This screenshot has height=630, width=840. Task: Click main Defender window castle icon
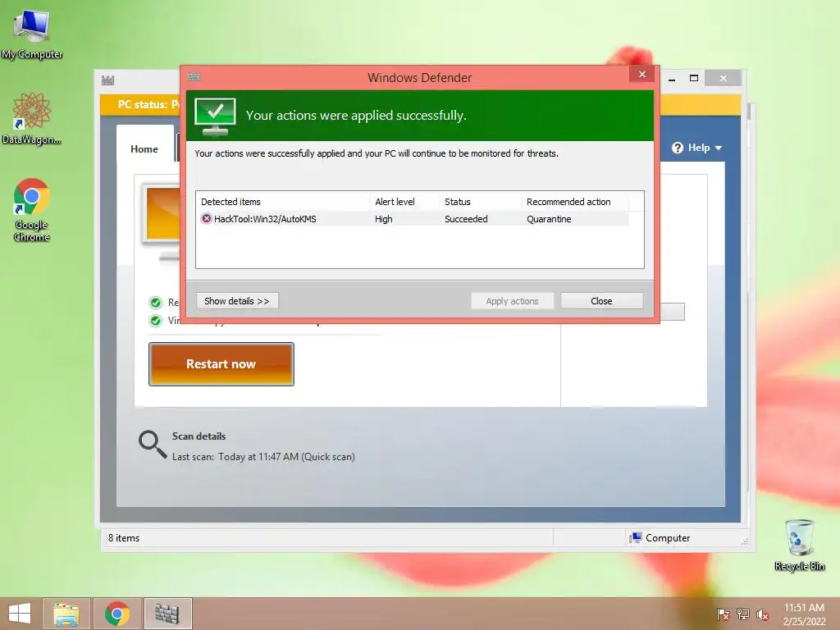[107, 80]
